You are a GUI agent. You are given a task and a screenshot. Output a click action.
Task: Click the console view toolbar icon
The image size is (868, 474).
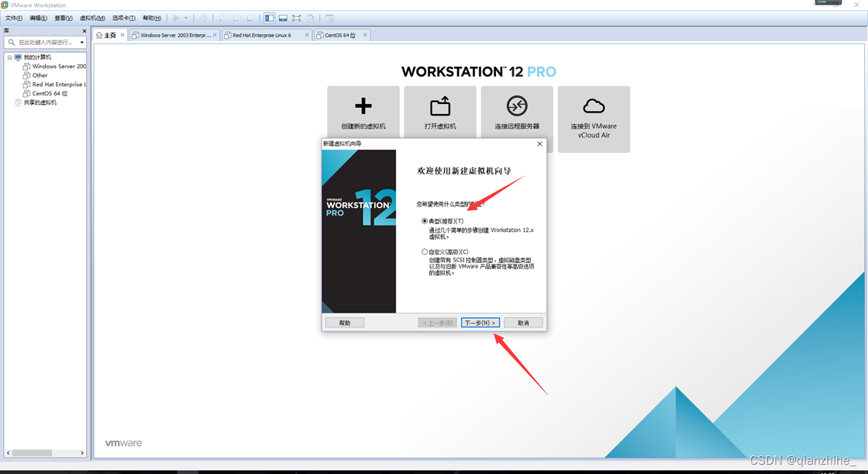tap(329, 19)
